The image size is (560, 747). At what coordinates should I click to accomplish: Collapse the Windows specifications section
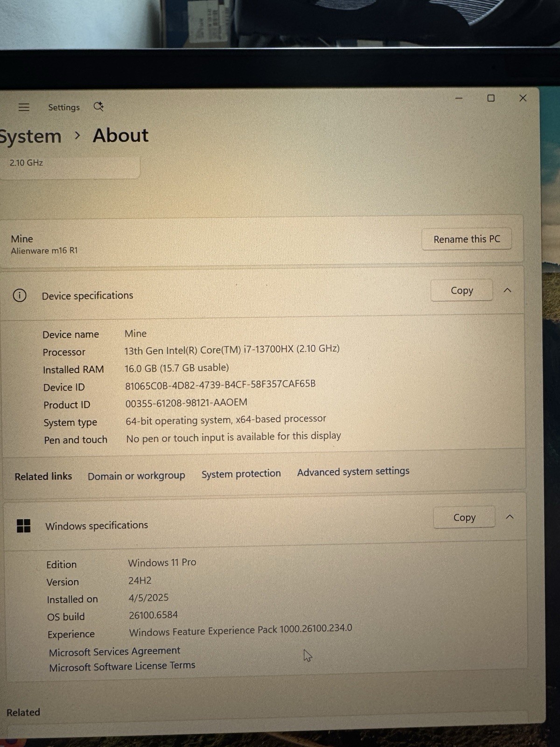pos(510,517)
